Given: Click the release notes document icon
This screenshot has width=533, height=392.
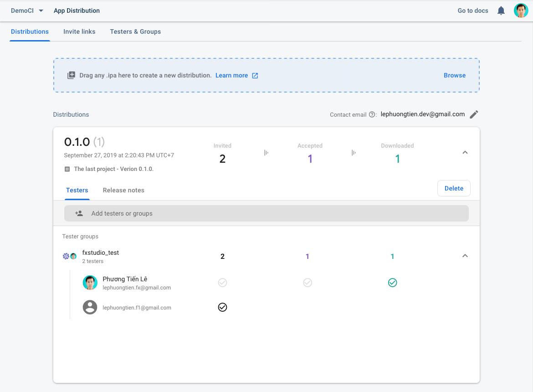Looking at the screenshot, I should click(x=67, y=169).
